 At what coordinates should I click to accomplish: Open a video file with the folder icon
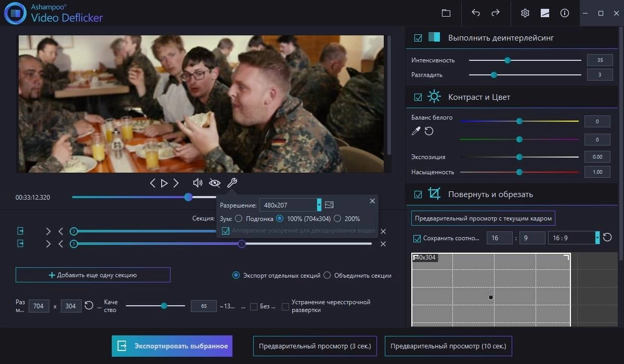point(446,13)
